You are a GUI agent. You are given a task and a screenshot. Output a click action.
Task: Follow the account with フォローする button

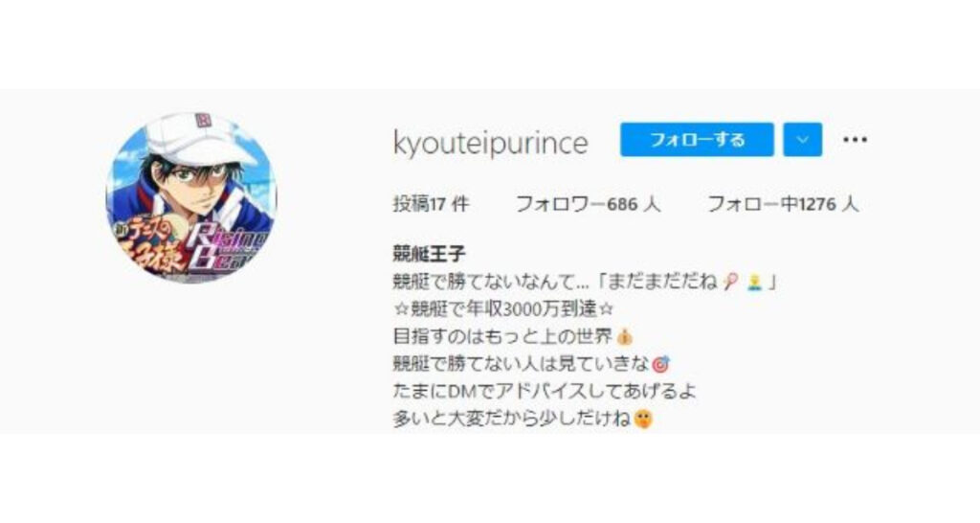click(697, 140)
